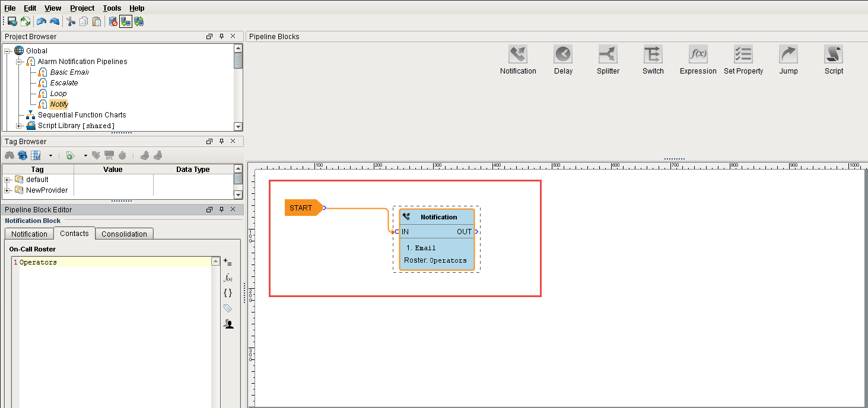This screenshot has width=868, height=408.
Task: Select the Switch block icon
Action: click(652, 53)
